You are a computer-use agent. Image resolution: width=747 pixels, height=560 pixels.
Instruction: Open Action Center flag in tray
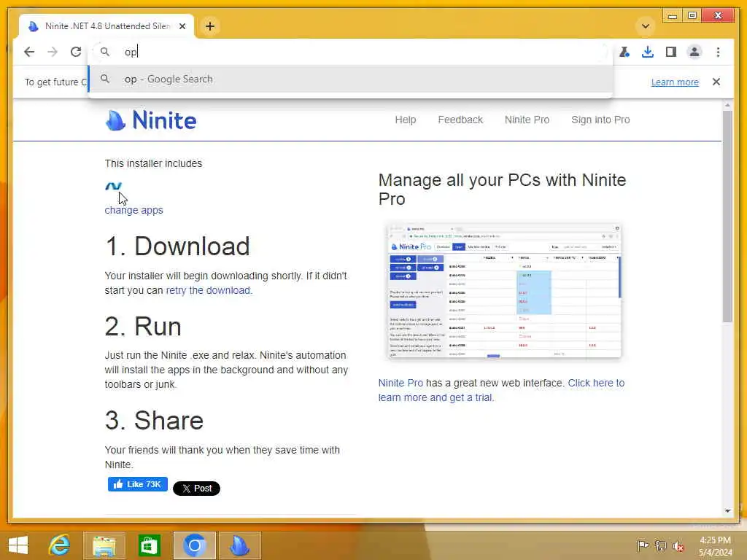[643, 545]
